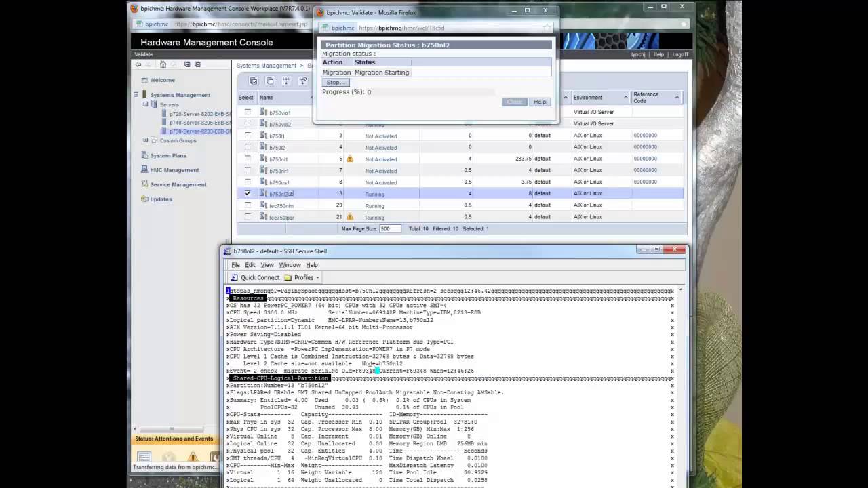Collapse the Systems Management tree node
This screenshot has width=868, height=488.
pos(136,95)
